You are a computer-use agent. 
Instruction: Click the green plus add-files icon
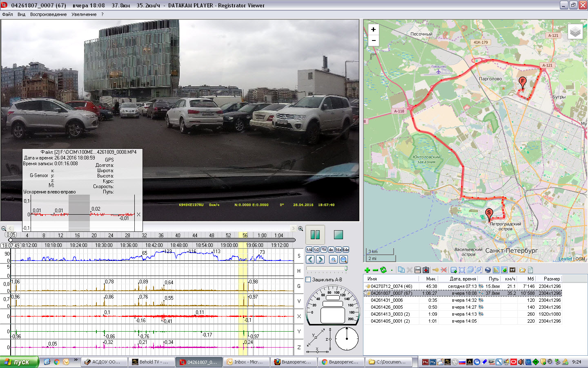[367, 270]
